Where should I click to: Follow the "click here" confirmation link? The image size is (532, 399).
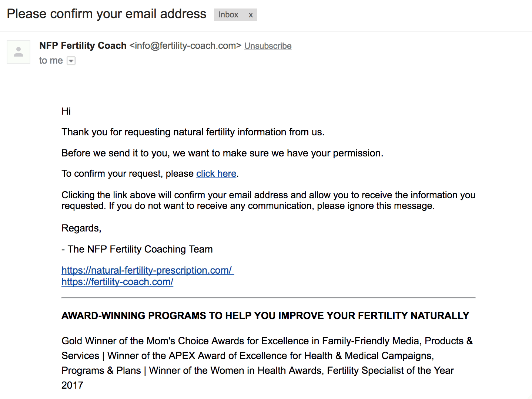tap(216, 173)
